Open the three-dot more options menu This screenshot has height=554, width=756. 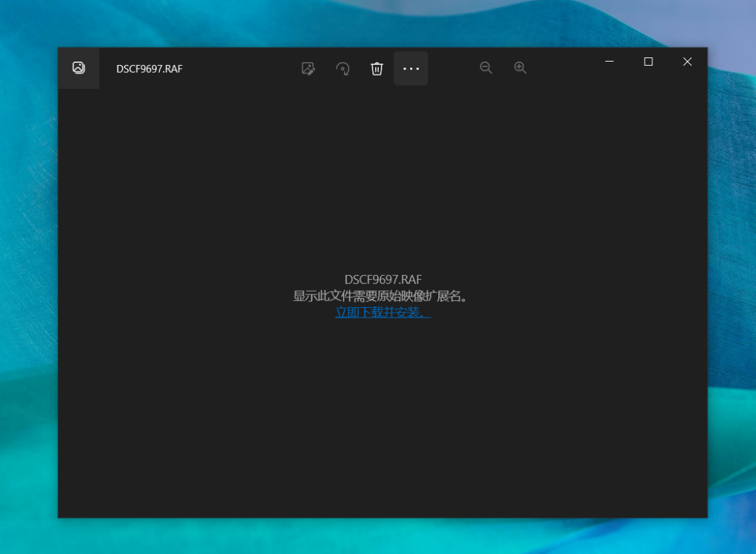(411, 69)
